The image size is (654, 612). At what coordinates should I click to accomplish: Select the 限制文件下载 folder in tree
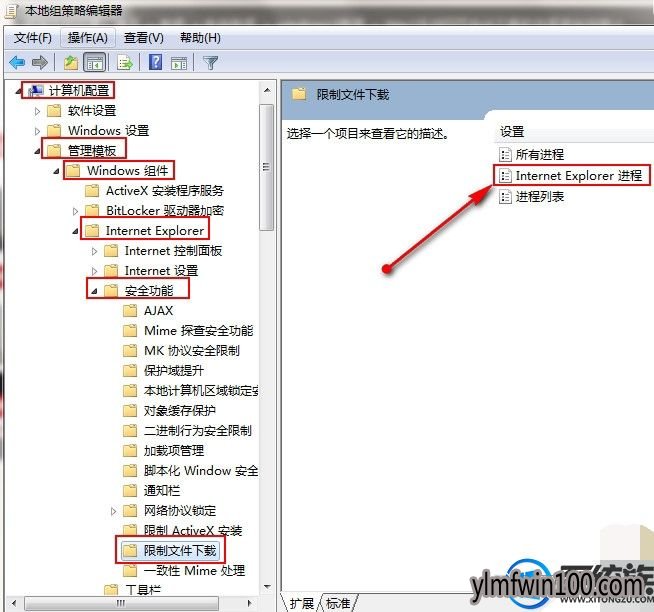[x=170, y=551]
